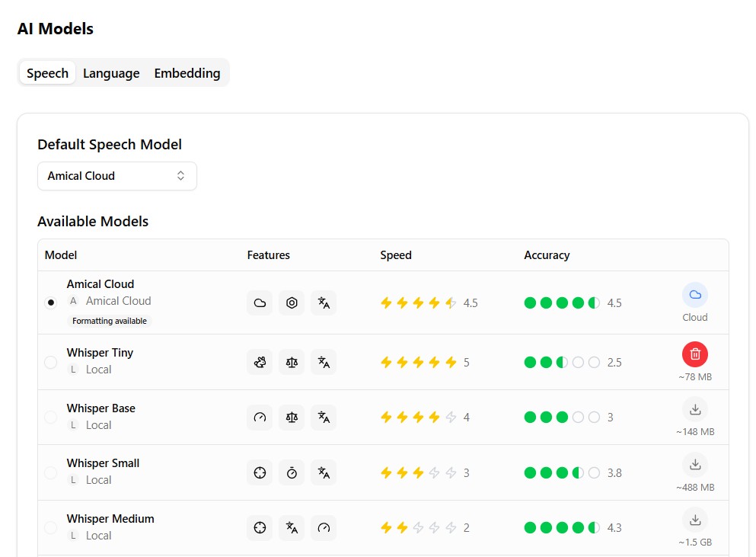Select the Amical Cloud radio button
This screenshot has height=557, width=756.
50,303
